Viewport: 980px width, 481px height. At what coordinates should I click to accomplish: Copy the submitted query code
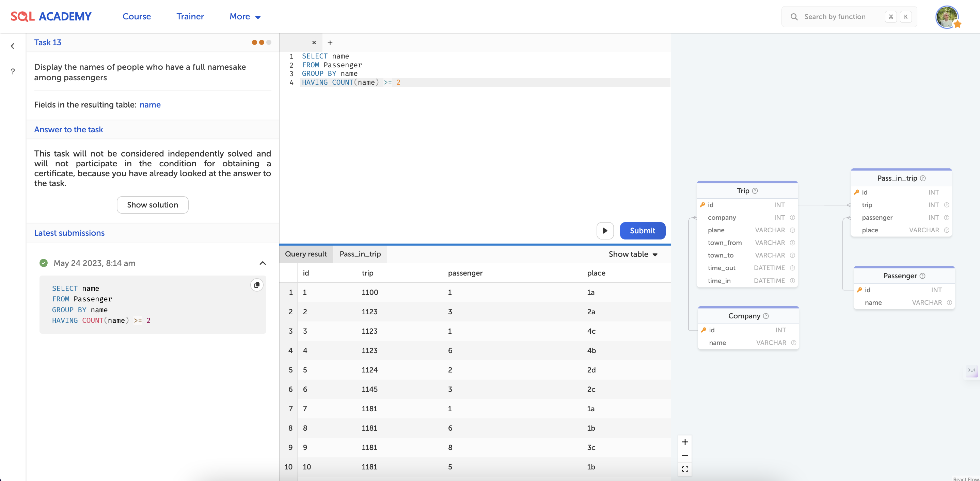257,285
